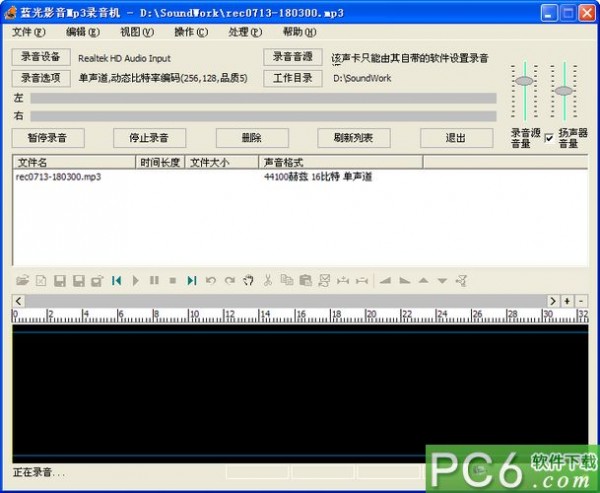Click the 10 mark on timeline ruler

point(194,314)
